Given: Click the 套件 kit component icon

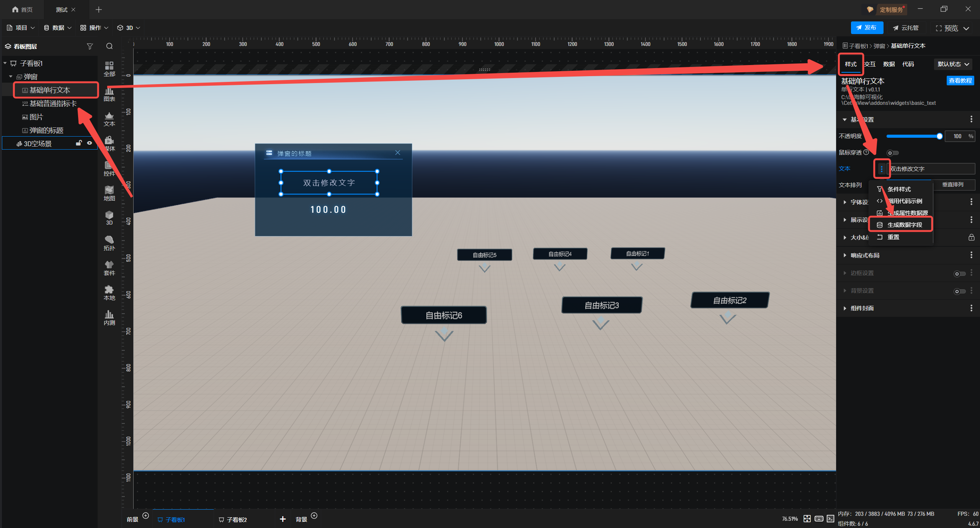Looking at the screenshot, I should [x=109, y=268].
